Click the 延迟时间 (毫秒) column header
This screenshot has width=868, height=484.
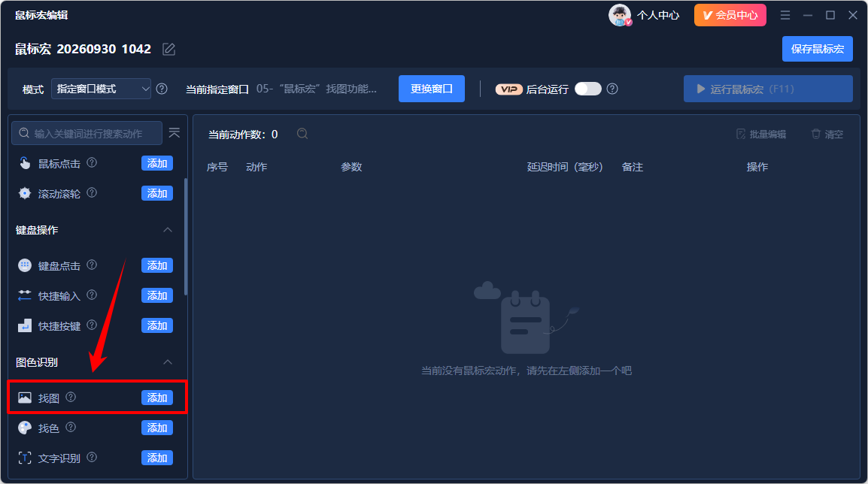(x=565, y=167)
